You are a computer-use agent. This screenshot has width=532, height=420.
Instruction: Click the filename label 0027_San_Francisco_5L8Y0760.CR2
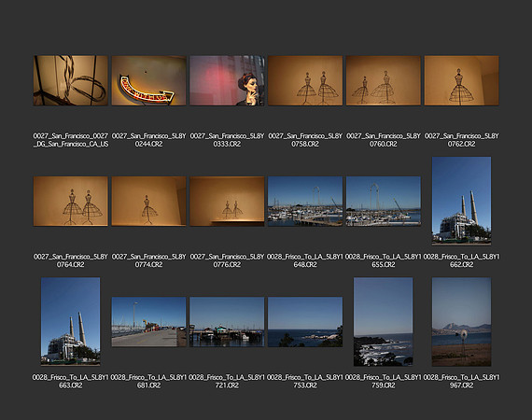384,140
